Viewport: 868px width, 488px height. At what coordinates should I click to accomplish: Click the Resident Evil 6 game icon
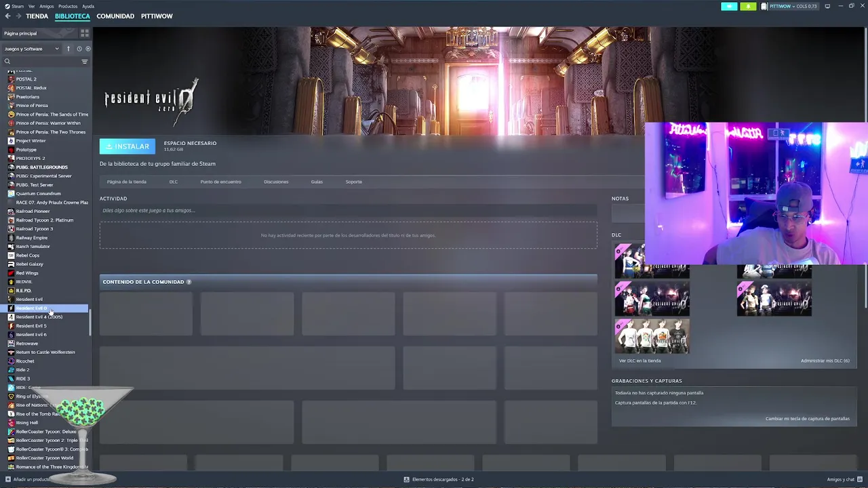tap(11, 335)
